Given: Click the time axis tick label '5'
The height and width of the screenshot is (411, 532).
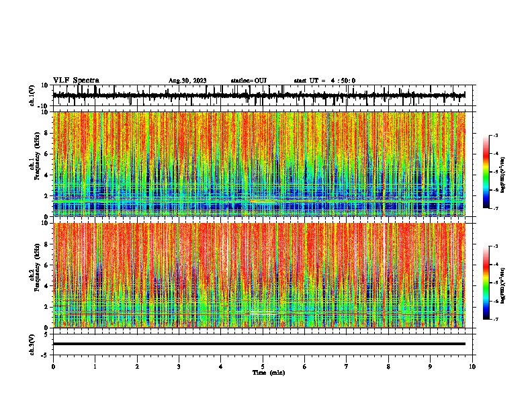Looking at the screenshot, I should click(x=263, y=367).
